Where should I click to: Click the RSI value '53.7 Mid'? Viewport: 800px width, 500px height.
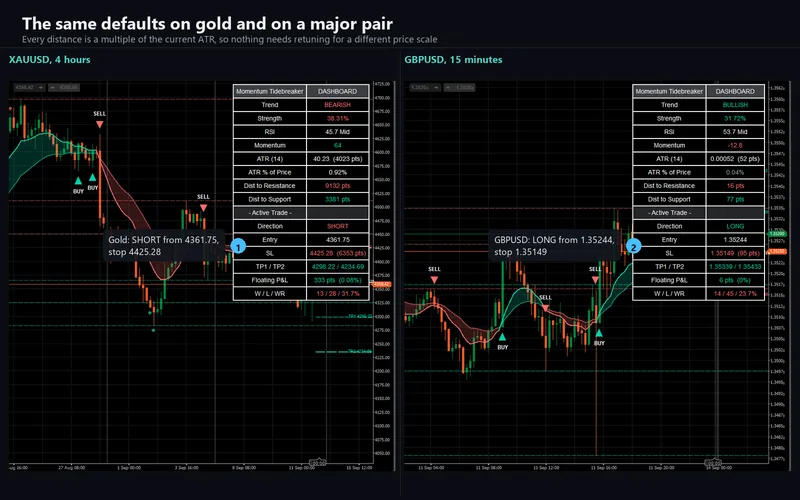[735, 132]
